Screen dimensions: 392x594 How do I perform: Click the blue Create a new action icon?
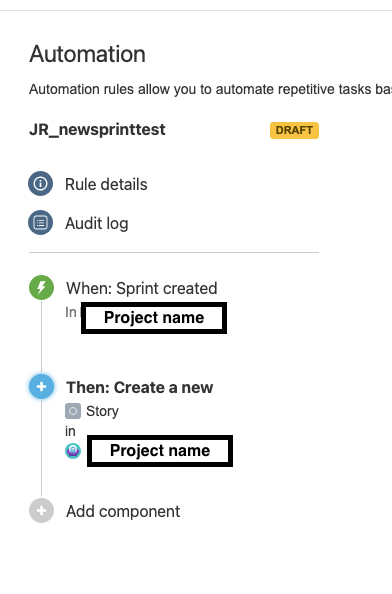[x=41, y=386]
